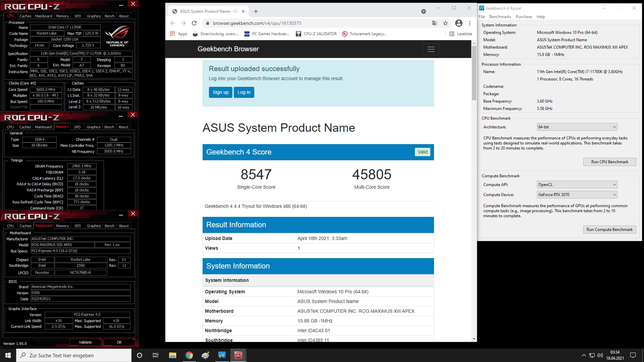Open the Help menu in Geekbench 4
This screenshot has width=644, height=362.
tap(541, 17)
